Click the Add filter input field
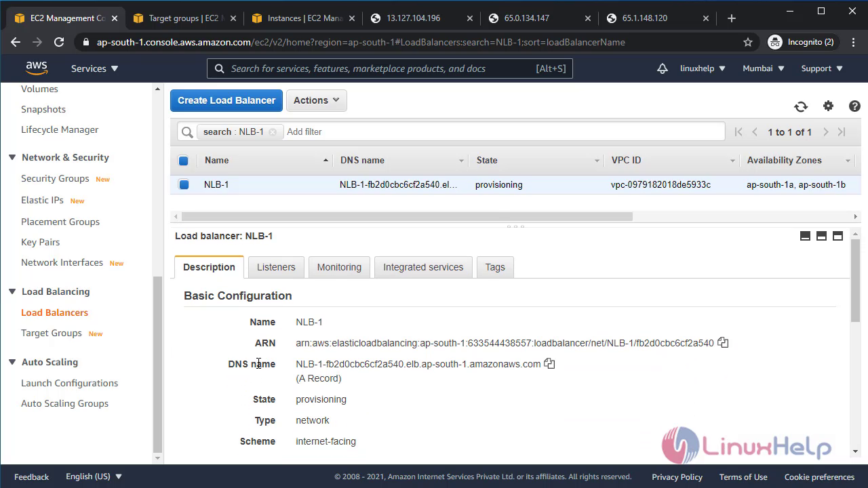The width and height of the screenshot is (868, 488). pyautogui.click(x=503, y=131)
